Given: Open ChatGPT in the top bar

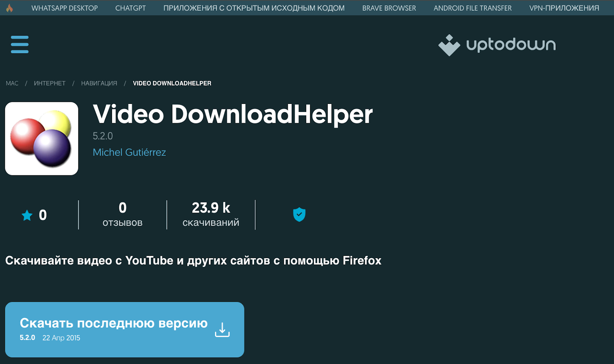Looking at the screenshot, I should tap(130, 8).
